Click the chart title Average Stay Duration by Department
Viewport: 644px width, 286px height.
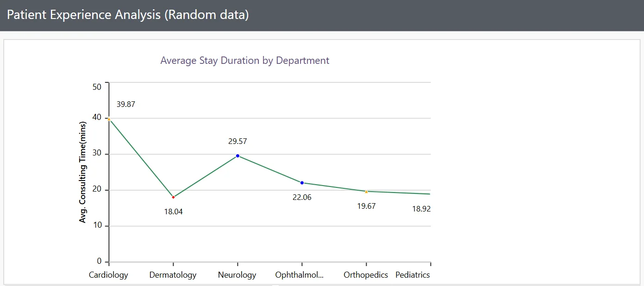[x=244, y=60]
